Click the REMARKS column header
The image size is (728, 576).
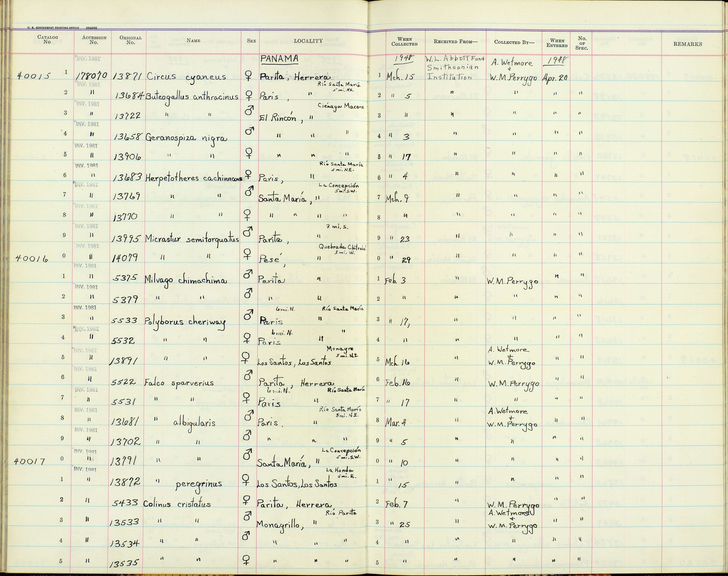[688, 44]
